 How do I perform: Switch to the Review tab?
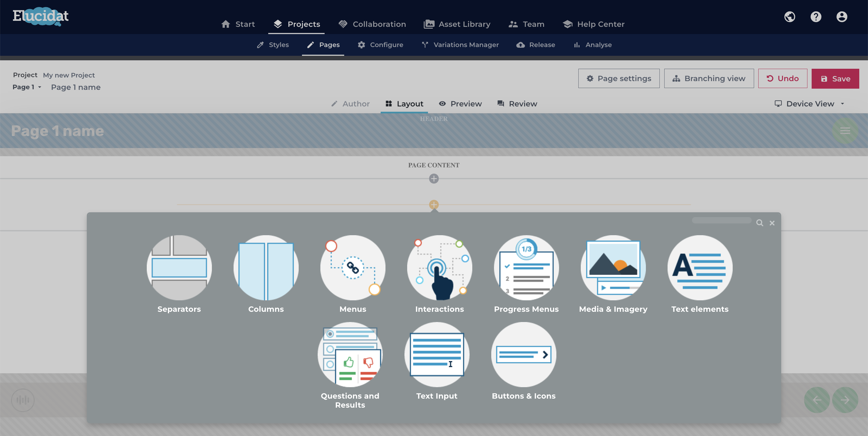(517, 104)
